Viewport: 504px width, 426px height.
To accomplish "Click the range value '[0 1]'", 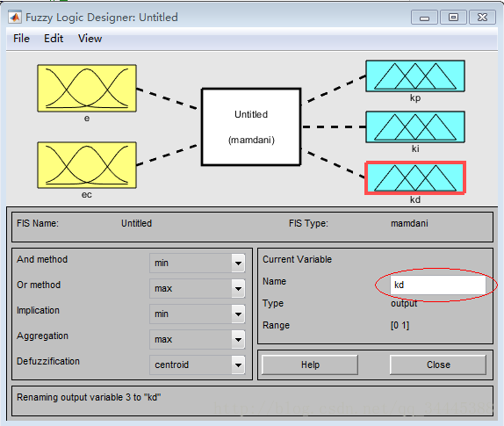I will tap(400, 325).
